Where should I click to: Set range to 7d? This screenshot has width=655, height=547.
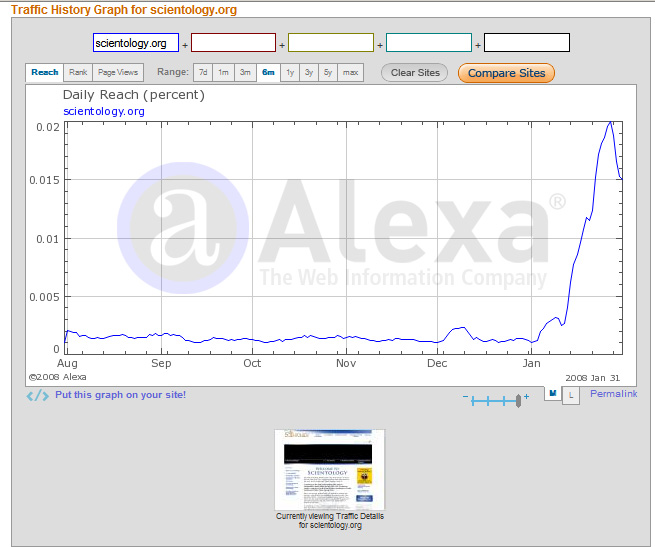[x=203, y=72]
